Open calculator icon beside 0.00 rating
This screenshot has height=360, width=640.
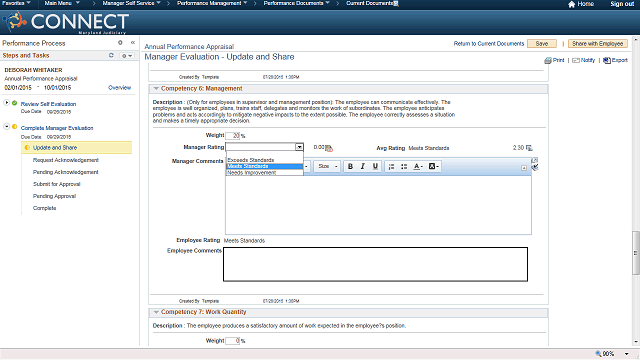click(x=329, y=148)
